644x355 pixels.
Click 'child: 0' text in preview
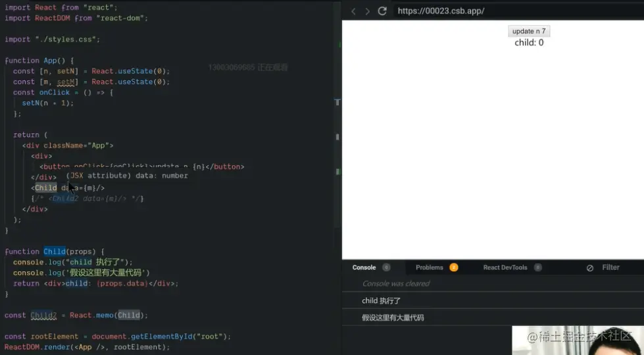pos(529,42)
